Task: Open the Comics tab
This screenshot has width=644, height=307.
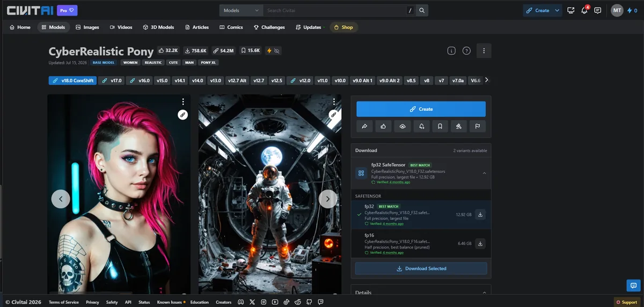Action: pos(231,27)
